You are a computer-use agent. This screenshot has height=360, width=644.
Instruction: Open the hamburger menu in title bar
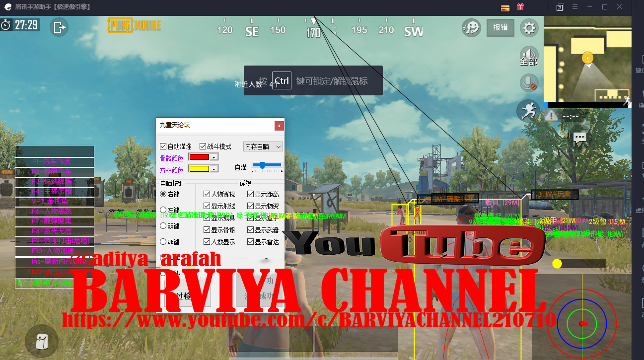click(574, 7)
